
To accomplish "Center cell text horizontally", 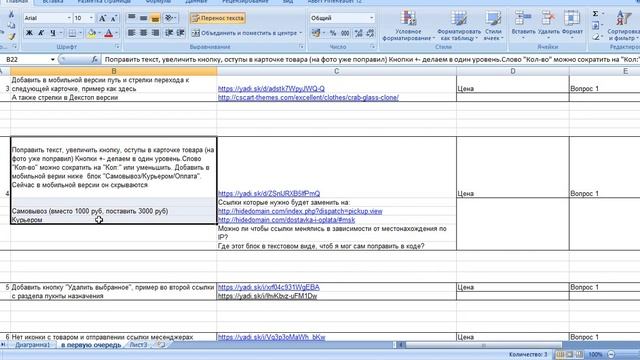I will point(143,33).
